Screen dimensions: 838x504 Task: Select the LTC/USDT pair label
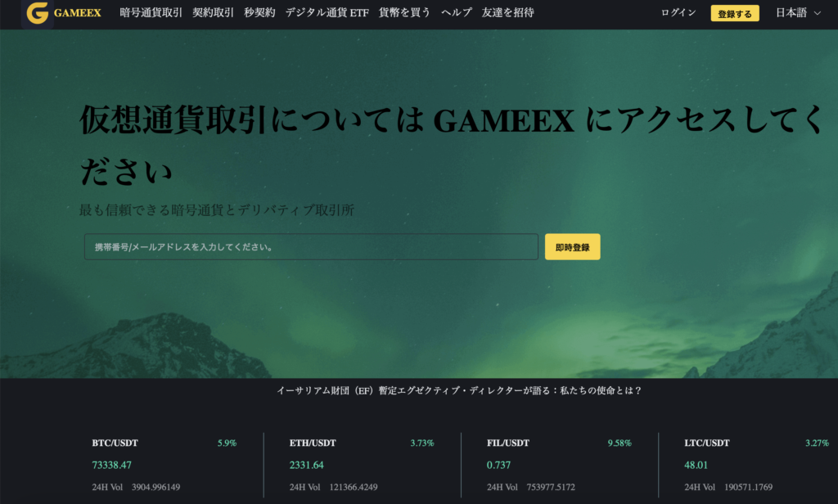[706, 443]
